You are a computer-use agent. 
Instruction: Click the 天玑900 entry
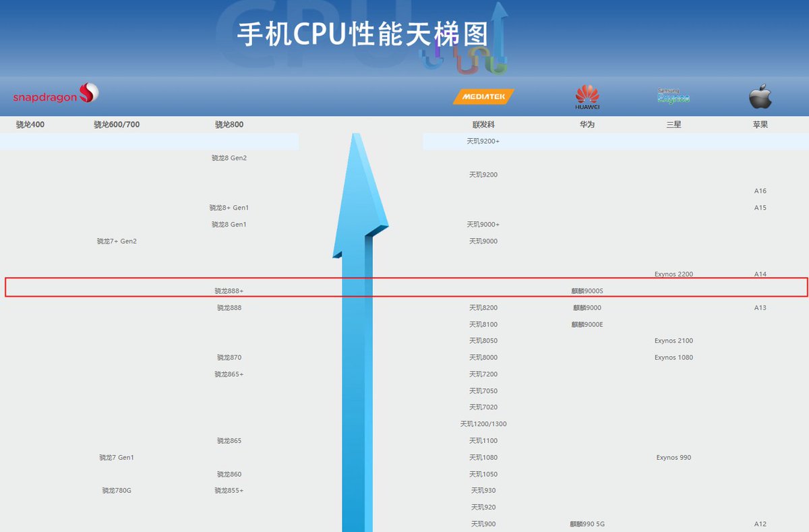(x=483, y=525)
